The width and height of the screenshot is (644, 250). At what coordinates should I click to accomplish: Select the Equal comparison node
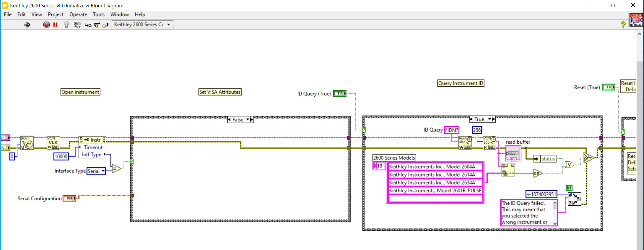point(116,168)
